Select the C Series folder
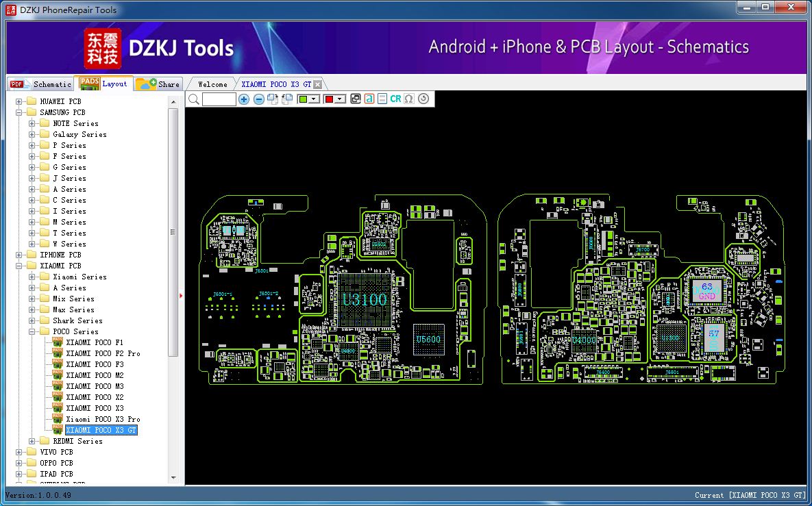Viewport: 812px width, 506px height. 69,200
